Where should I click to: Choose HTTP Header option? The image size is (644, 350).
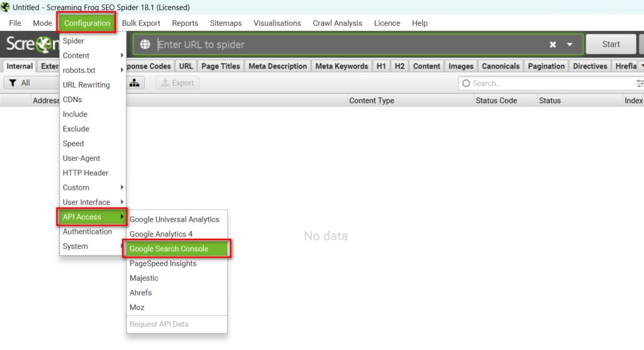tap(93, 173)
